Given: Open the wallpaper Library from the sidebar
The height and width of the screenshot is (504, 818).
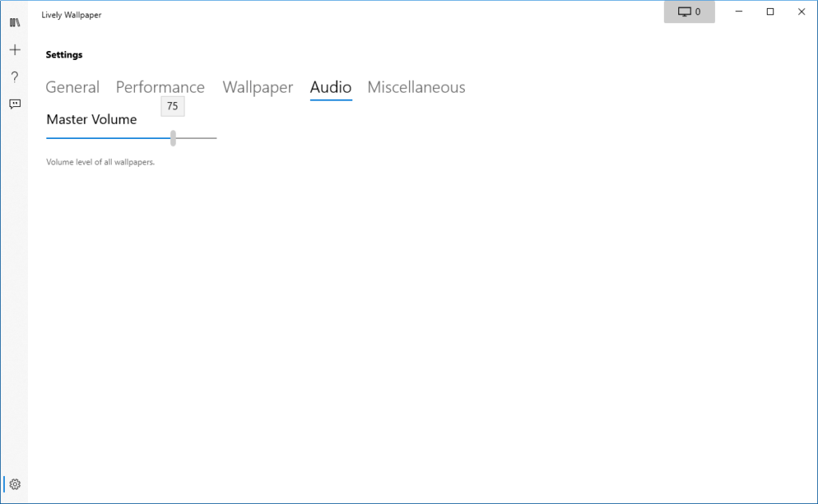Looking at the screenshot, I should pos(14,23).
